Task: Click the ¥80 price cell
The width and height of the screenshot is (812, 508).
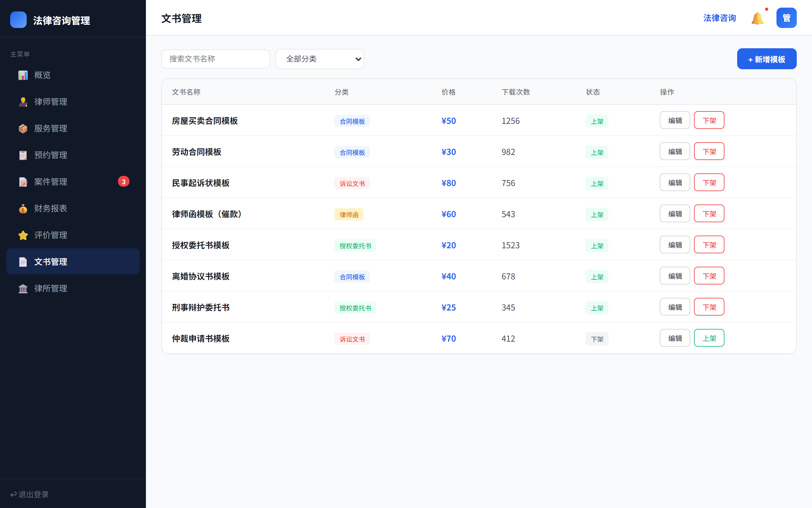Action: pyautogui.click(x=448, y=183)
